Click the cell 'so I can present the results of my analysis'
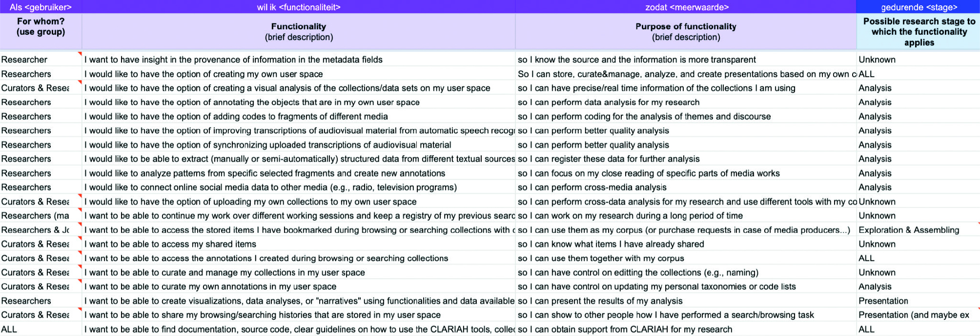 (x=686, y=301)
